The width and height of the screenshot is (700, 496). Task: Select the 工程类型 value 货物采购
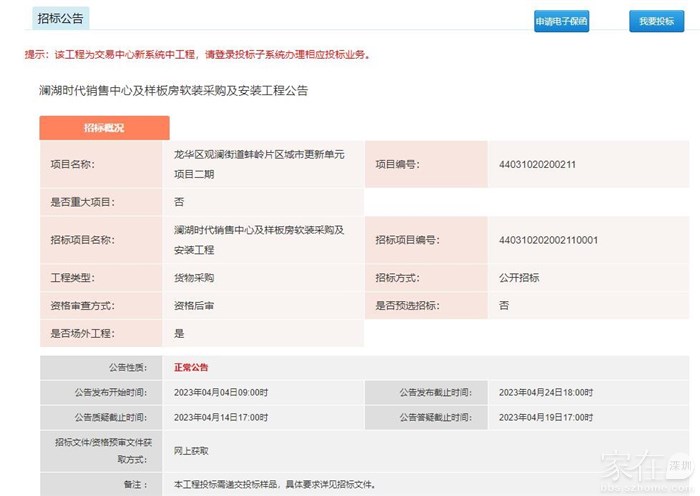click(x=194, y=278)
